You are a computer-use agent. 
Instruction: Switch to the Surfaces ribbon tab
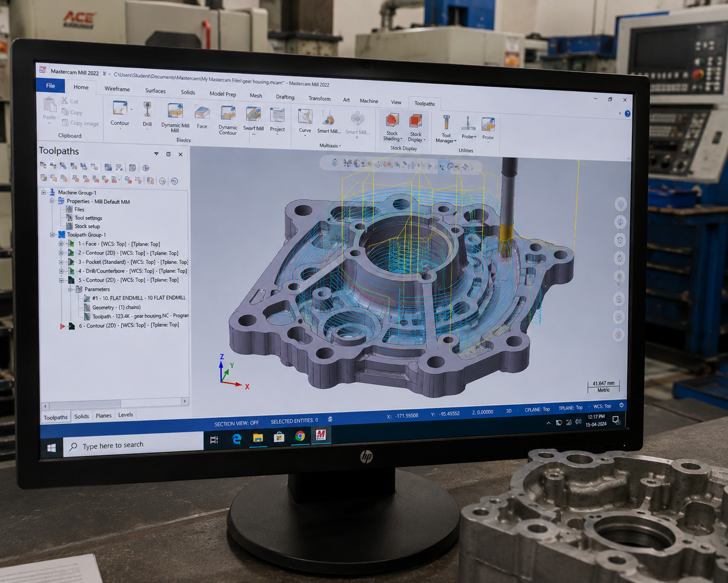(155, 91)
